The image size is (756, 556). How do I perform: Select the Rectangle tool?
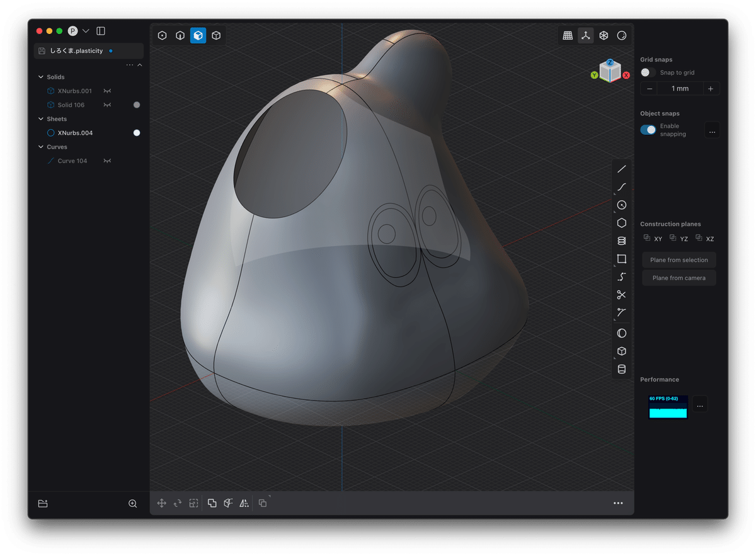[x=622, y=259]
